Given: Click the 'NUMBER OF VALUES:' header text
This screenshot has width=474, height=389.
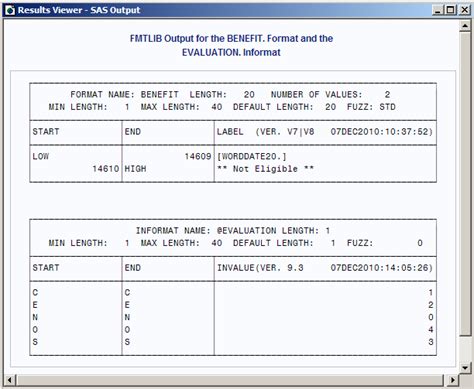Looking at the screenshot, I should pyautogui.click(x=316, y=95).
